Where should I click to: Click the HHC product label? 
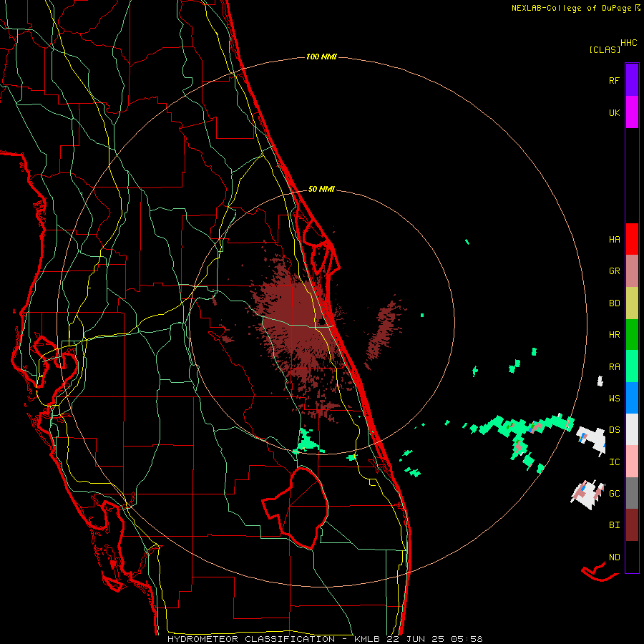(x=629, y=43)
